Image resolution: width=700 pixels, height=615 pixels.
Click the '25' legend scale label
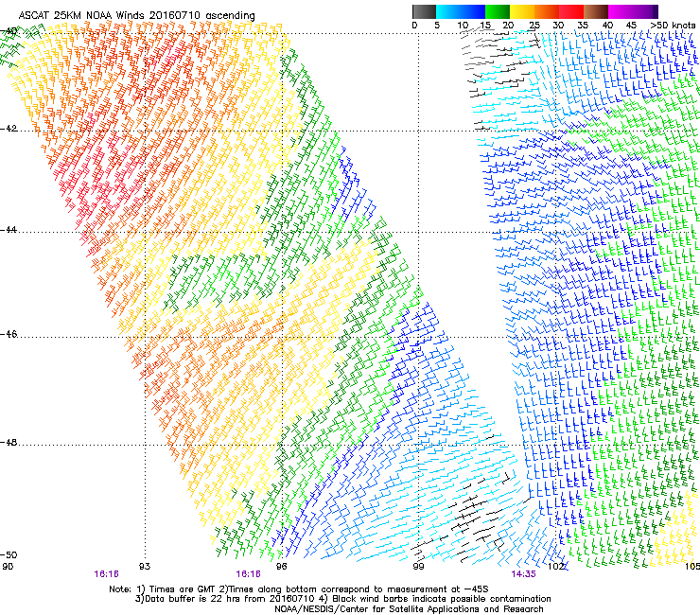coord(534,25)
